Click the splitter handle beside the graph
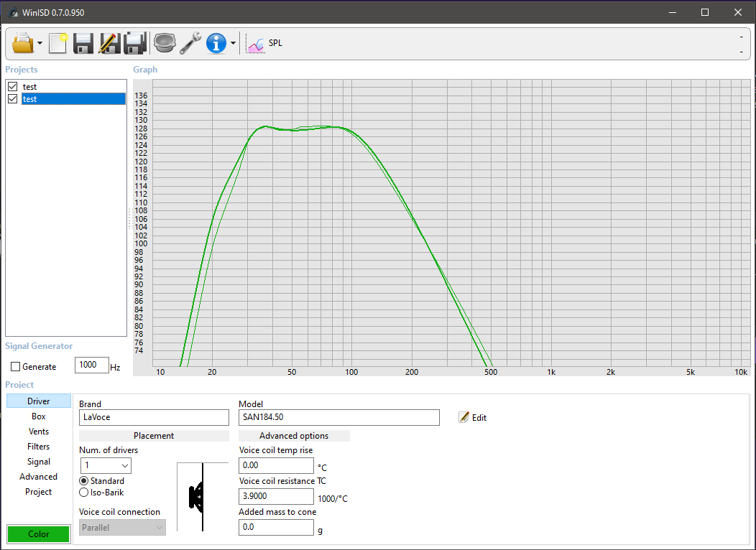This screenshot has height=550, width=756. point(129,218)
